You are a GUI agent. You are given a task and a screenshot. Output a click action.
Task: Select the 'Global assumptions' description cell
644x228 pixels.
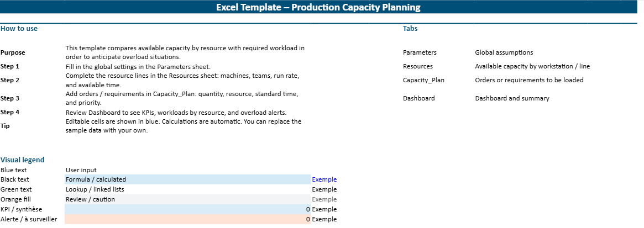click(x=504, y=52)
